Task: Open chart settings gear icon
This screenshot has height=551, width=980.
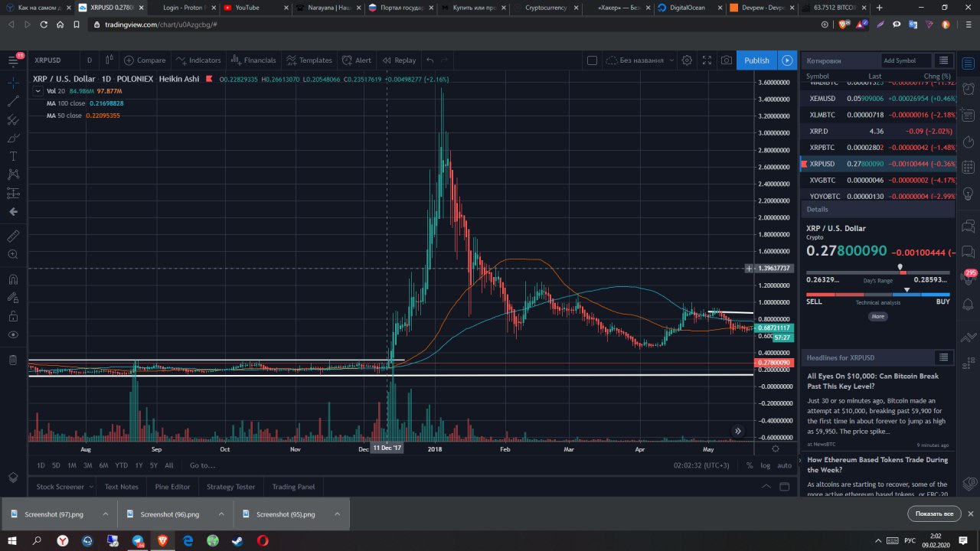Action: click(x=688, y=60)
